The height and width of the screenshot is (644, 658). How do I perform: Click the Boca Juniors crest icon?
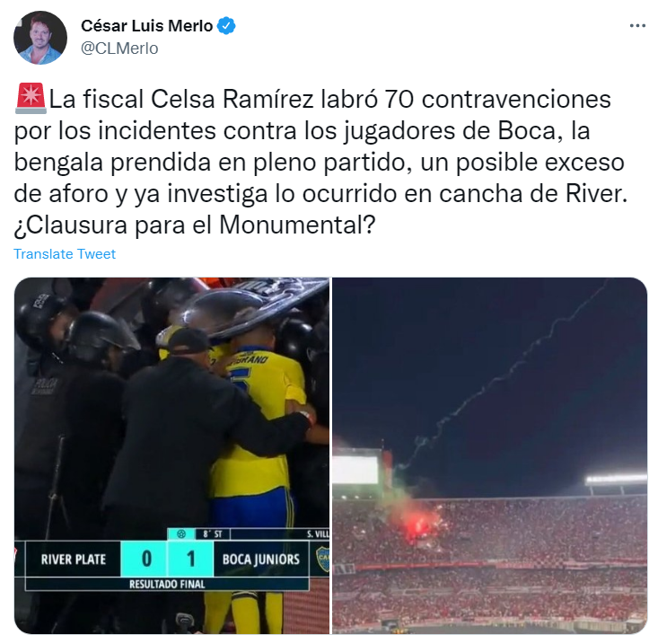pyautogui.click(x=322, y=559)
